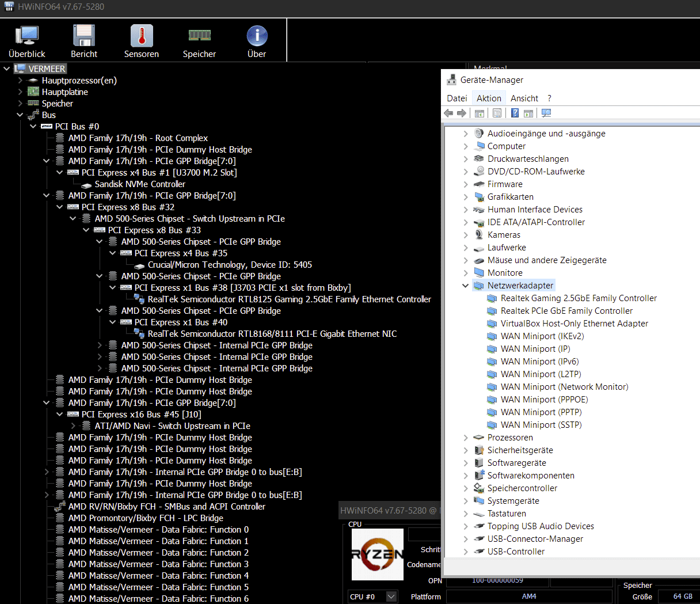This screenshot has height=604, width=700.
Task: Open the Speicher memory module icon
Action: [x=199, y=41]
